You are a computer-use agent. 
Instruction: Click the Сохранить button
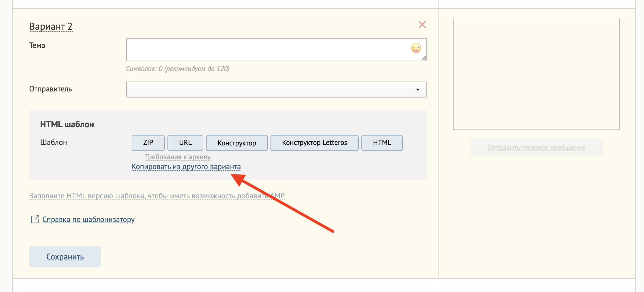(65, 257)
